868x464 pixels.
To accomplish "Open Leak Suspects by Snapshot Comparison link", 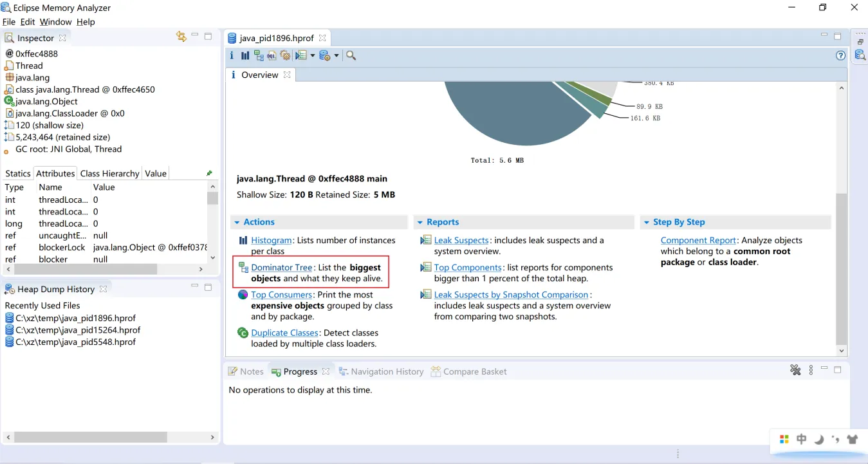I will (x=512, y=295).
